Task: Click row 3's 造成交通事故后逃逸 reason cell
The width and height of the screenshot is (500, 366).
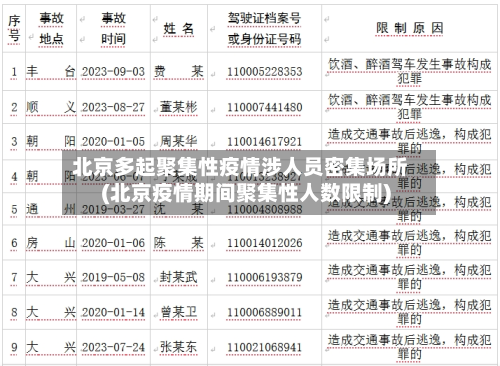Action: point(410,141)
